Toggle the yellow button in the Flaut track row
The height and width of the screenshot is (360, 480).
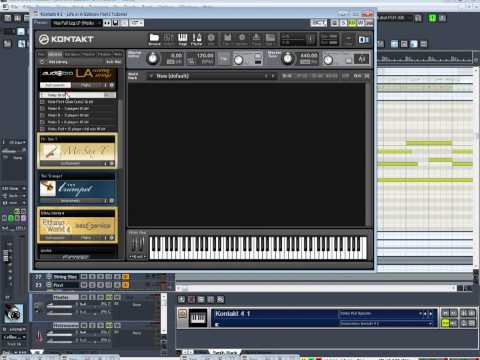[x=125, y=285]
